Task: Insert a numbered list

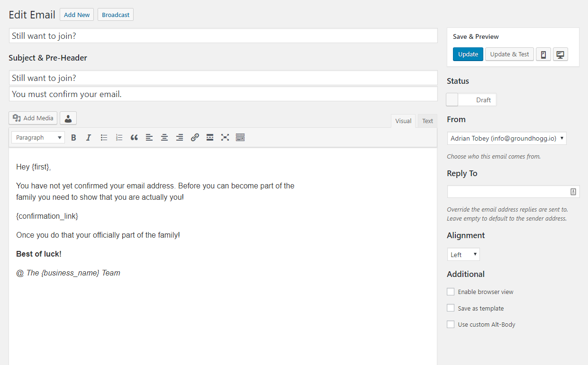Action: [119, 138]
